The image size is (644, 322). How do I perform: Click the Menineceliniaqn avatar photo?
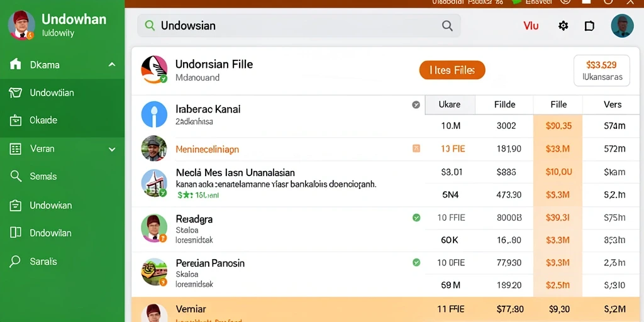coord(154,148)
